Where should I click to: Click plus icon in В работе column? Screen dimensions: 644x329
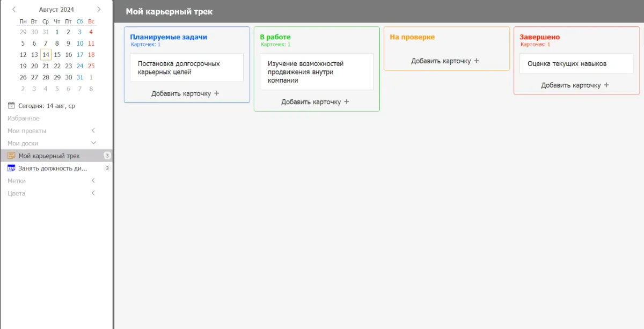coord(347,102)
